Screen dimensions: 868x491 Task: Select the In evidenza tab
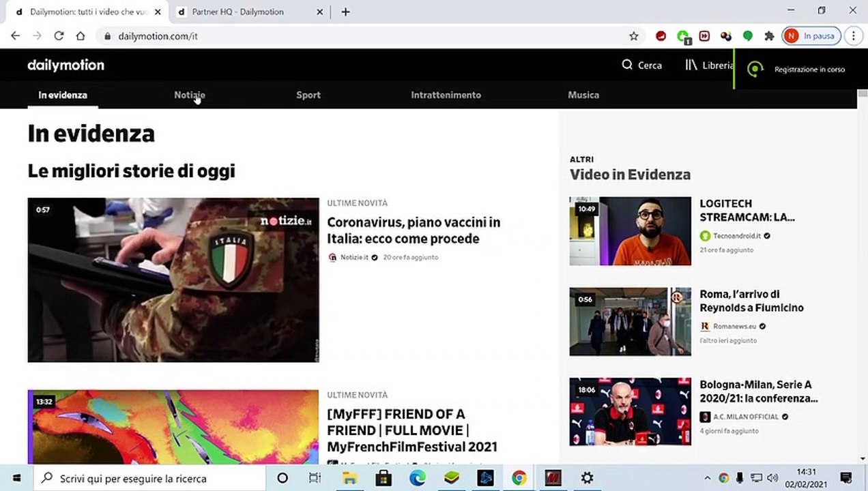point(63,95)
